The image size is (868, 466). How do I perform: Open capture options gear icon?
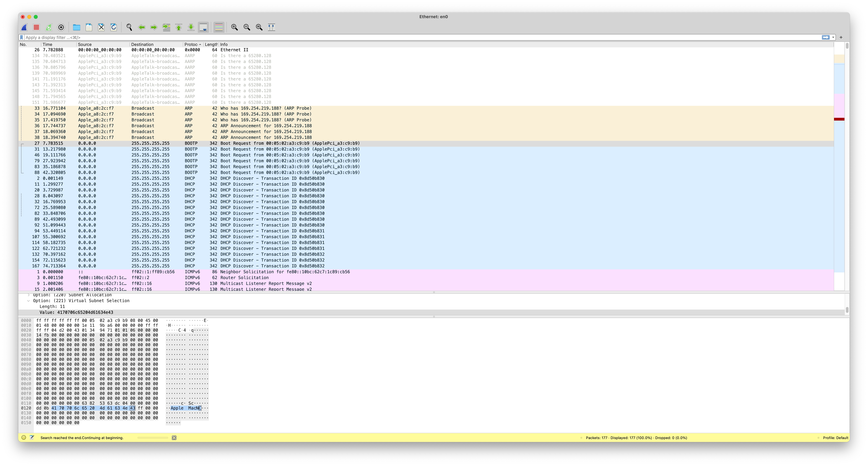tap(61, 27)
